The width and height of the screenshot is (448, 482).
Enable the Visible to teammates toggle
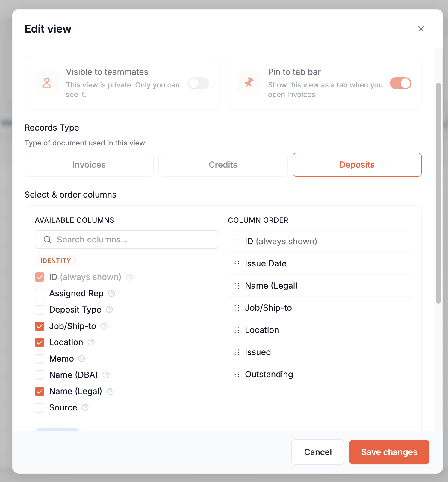199,83
